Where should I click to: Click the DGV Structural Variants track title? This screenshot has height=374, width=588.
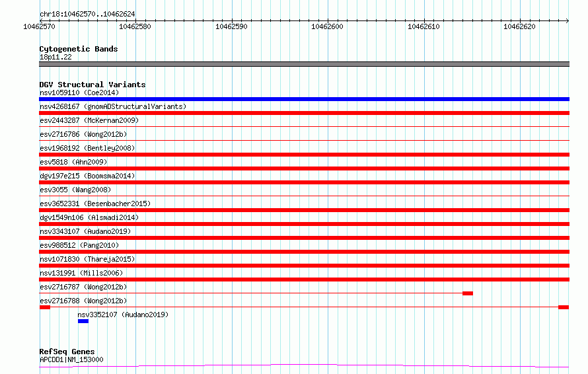point(92,85)
